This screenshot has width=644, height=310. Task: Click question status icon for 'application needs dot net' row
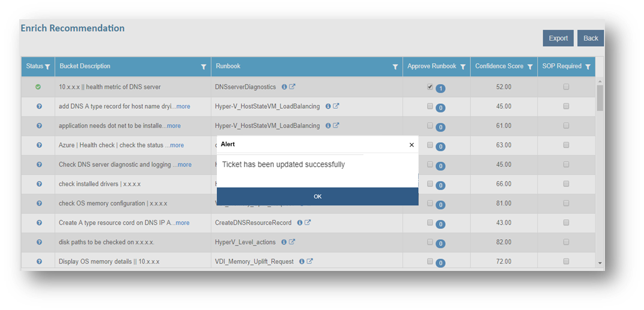click(40, 126)
